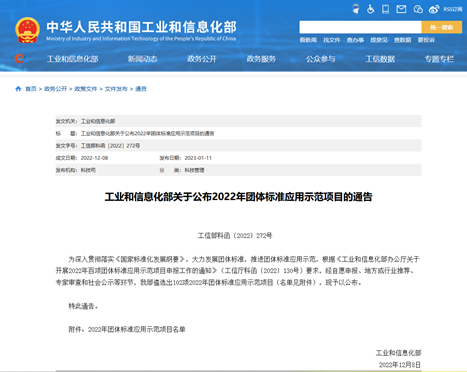
Task: Click the orange 统一搜索 button
Action: coord(442,27)
